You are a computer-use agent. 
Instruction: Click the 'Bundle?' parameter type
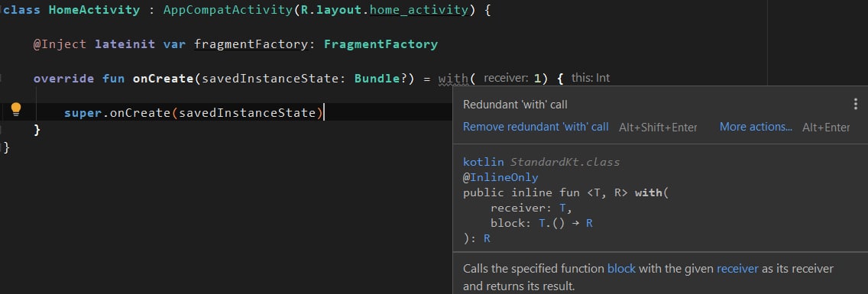(x=381, y=79)
